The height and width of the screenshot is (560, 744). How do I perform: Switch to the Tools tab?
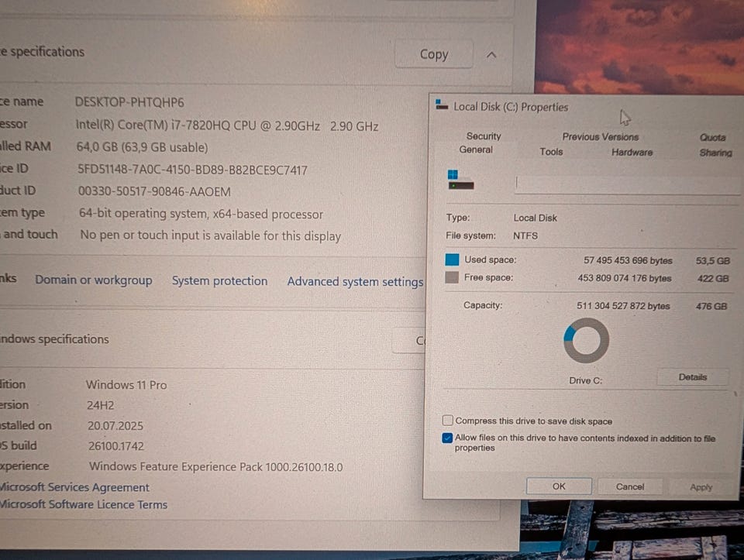[551, 152]
